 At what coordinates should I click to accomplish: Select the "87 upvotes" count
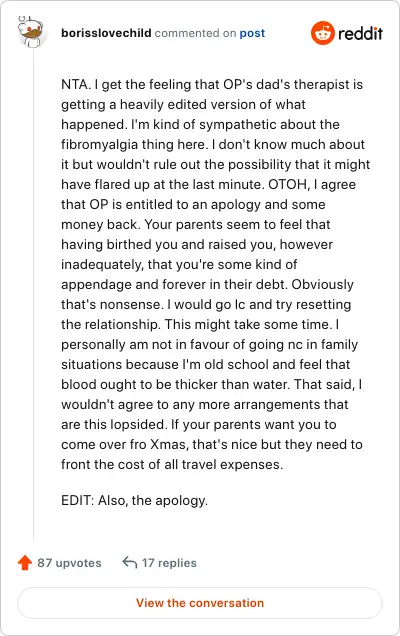click(69, 563)
